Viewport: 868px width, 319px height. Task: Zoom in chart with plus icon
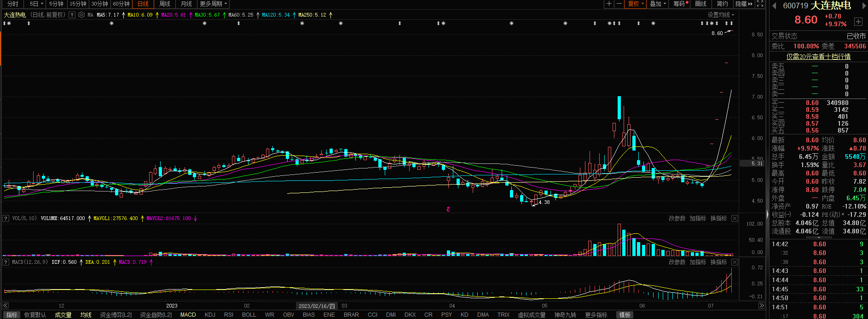pyautogui.click(x=609, y=4)
